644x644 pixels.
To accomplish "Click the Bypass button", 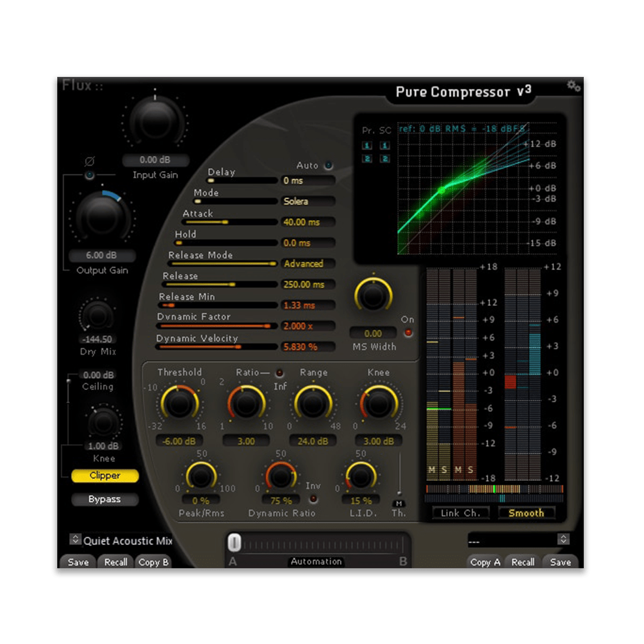I will [105, 500].
